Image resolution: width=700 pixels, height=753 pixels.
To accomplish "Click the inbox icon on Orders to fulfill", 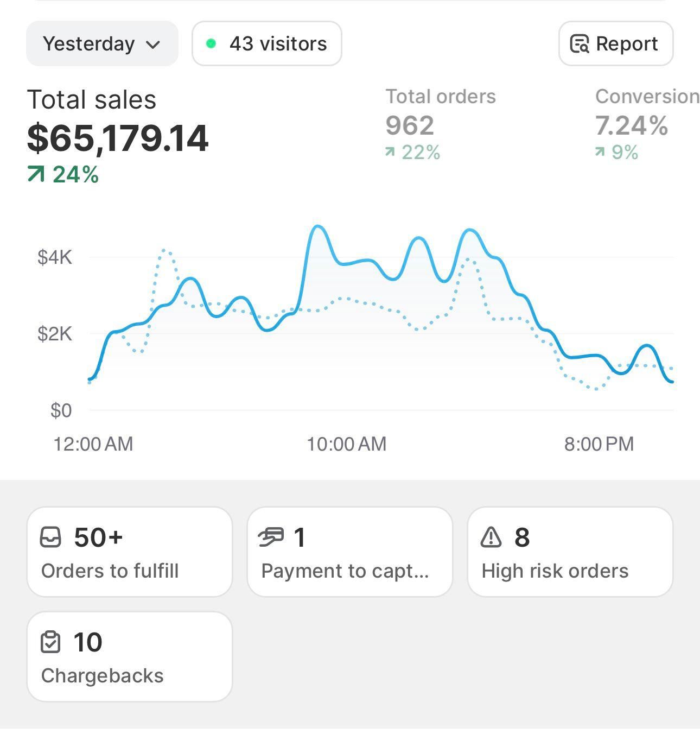I will (51, 537).
